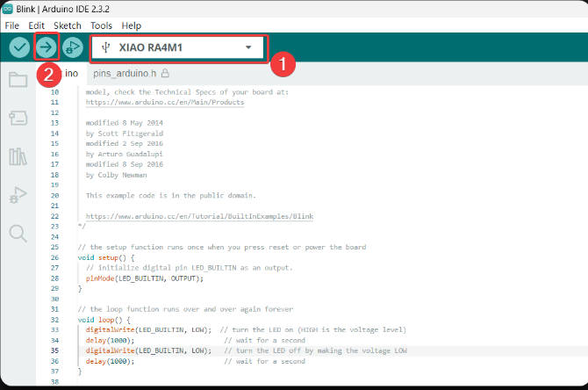Open the Help menu

(132, 25)
